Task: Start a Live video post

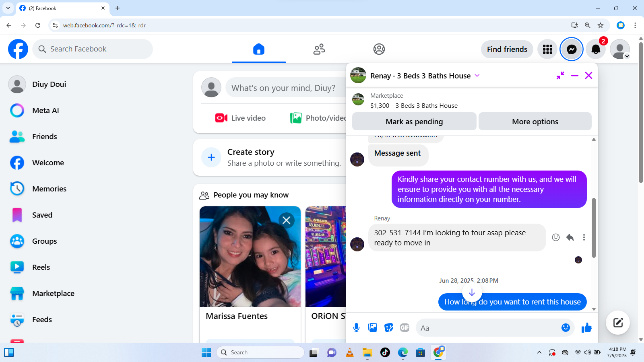Action: [240, 118]
